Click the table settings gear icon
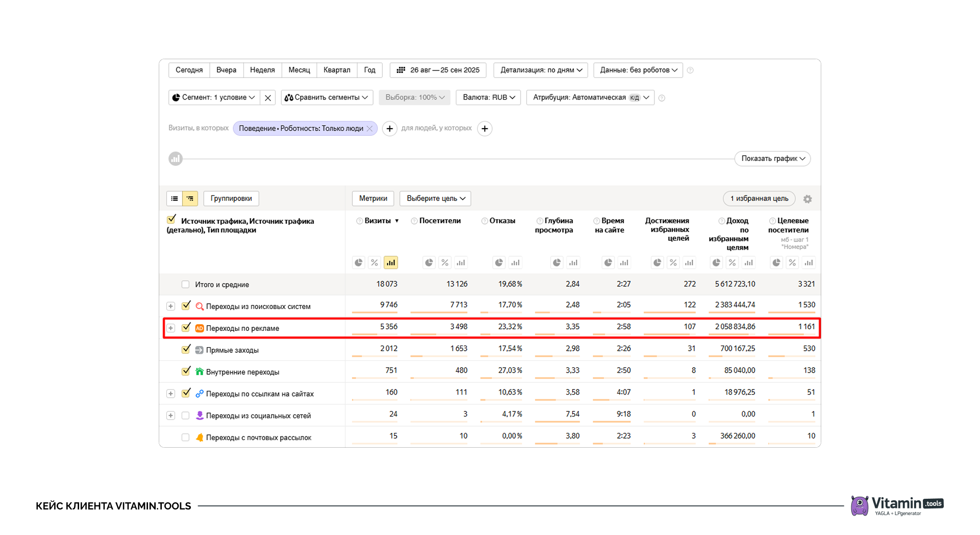Screen dimensions: 980x535 coord(807,199)
